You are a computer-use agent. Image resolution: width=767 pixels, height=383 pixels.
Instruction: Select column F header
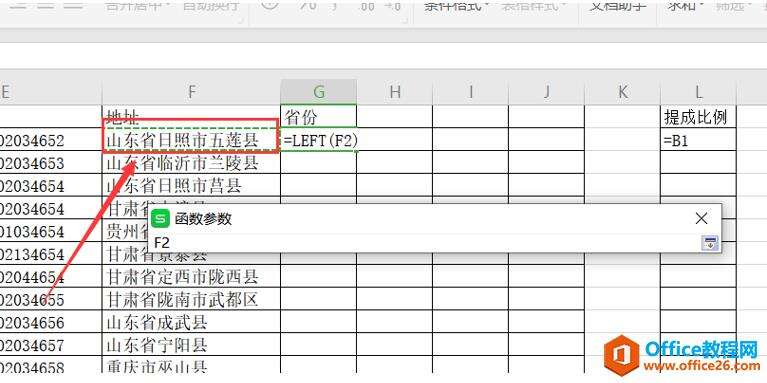pos(192,91)
